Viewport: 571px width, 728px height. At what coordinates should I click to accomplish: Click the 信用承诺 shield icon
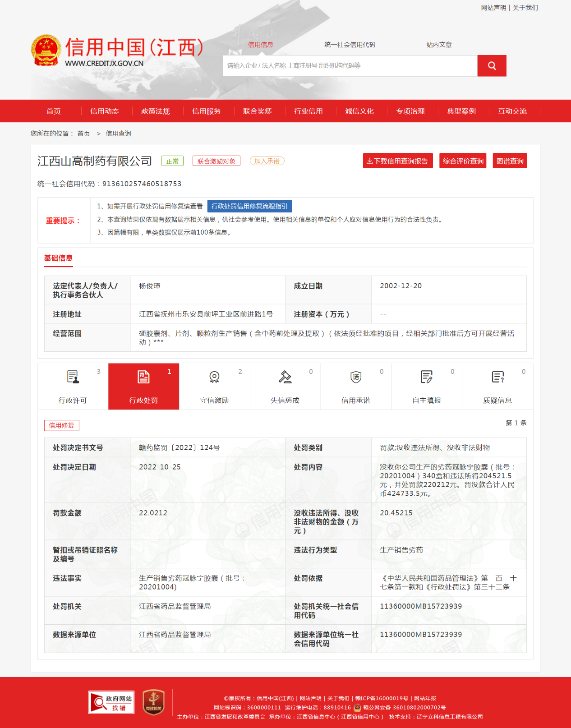(356, 377)
